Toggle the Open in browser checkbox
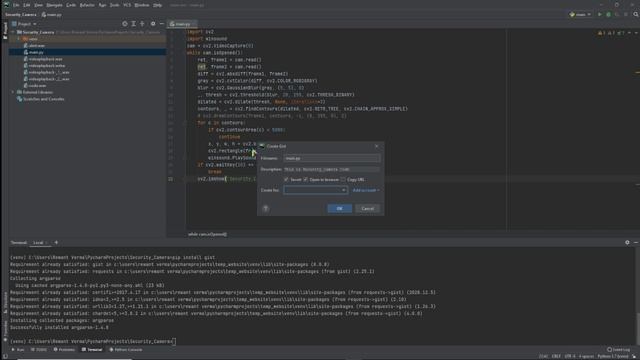Viewport: 640px width, 360px height. coord(305,180)
